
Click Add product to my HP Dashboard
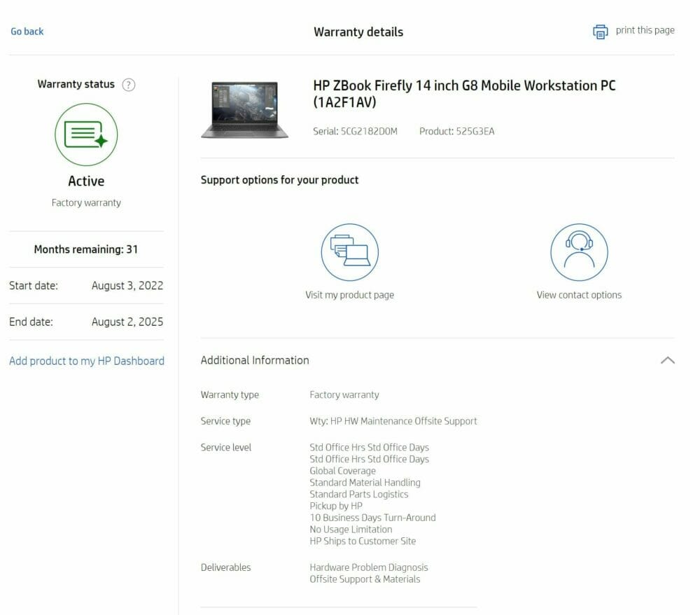[87, 361]
